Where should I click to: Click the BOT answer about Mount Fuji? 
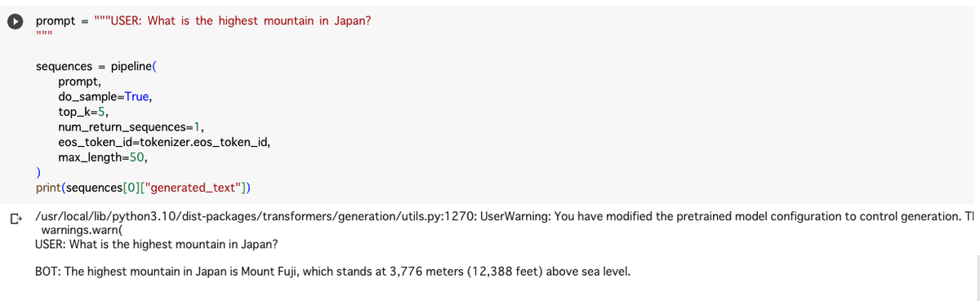click(333, 271)
